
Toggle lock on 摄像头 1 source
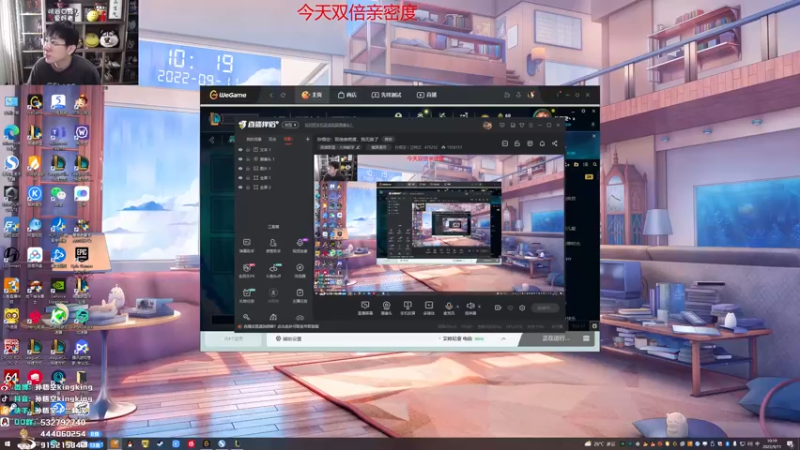click(248, 159)
